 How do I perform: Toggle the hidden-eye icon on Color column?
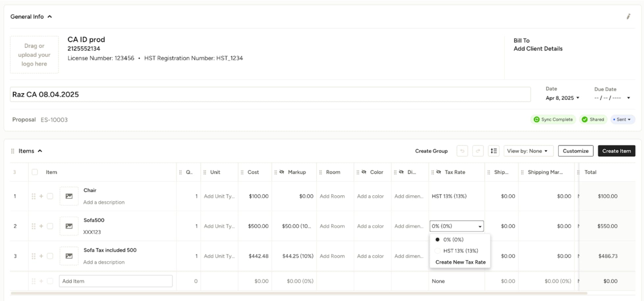click(x=364, y=172)
